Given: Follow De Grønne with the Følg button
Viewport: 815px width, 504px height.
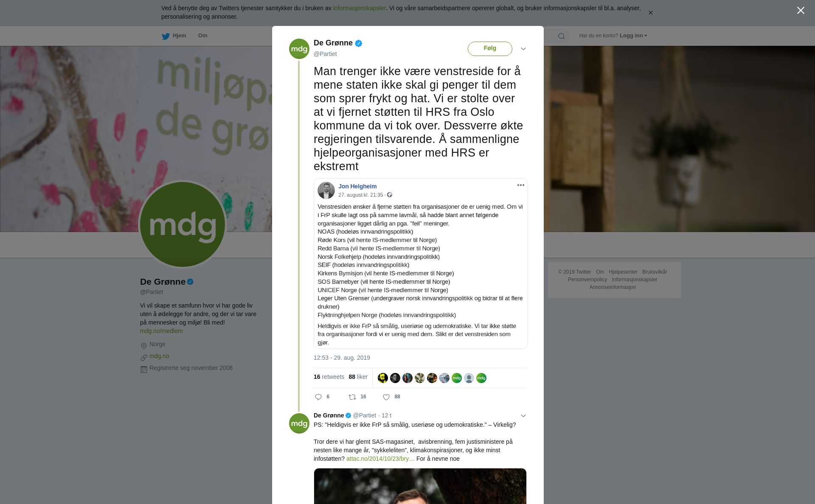Looking at the screenshot, I should click(490, 48).
